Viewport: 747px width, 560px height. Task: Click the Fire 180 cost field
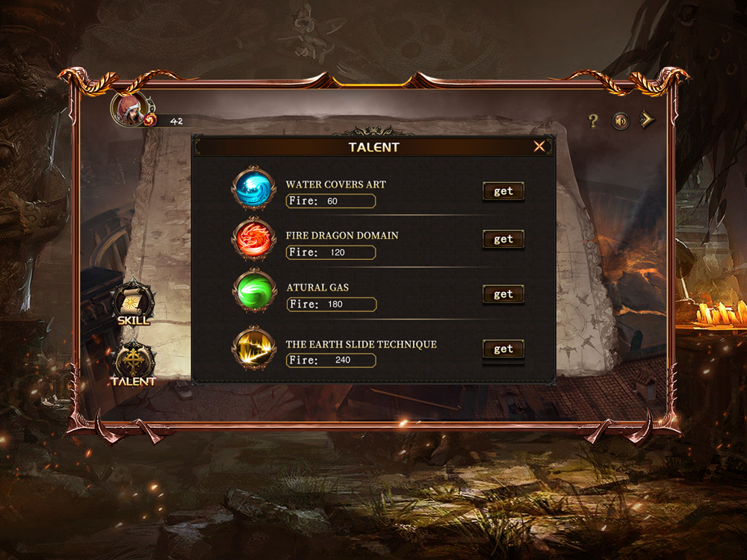(332, 305)
